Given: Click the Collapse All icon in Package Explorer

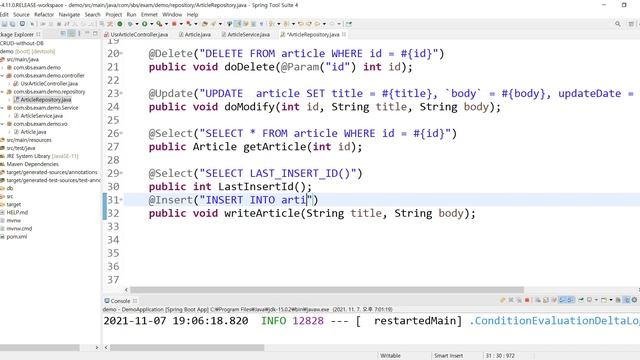Looking at the screenshot, I should point(63,34).
